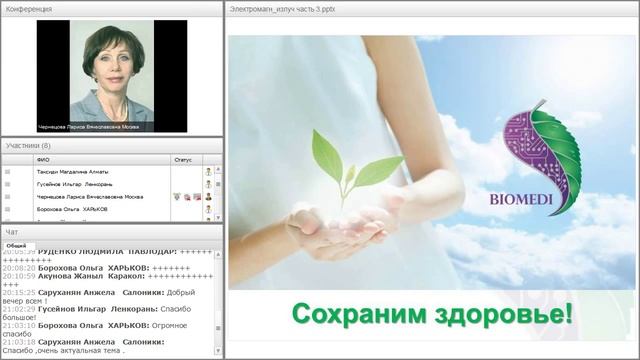The height and width of the screenshot is (360, 640).
Task: Click chat message 'Добрый вечер всем' by Саруханян
Action: 99,297
